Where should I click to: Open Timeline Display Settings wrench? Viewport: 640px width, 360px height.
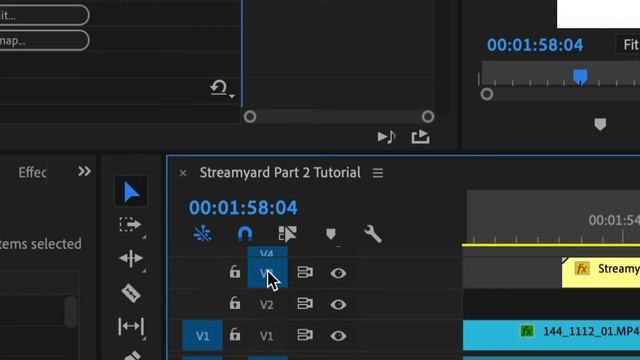(373, 234)
